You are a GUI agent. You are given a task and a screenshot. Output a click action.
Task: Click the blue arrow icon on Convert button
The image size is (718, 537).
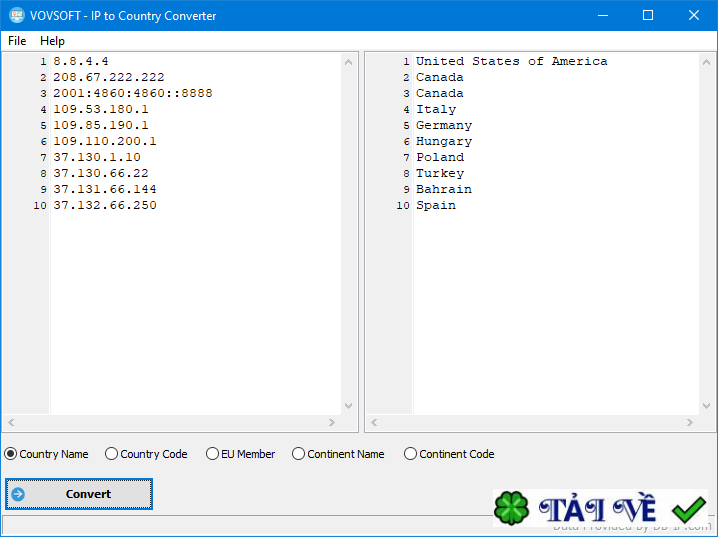(x=18, y=494)
